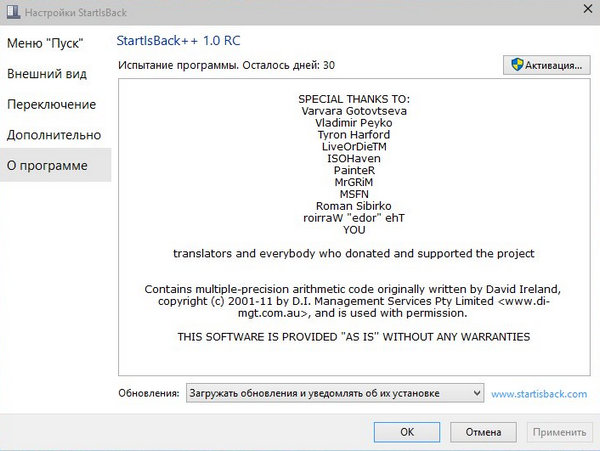This screenshot has height=451, width=600.
Task: Confirm with the OK button
Action: click(x=406, y=432)
